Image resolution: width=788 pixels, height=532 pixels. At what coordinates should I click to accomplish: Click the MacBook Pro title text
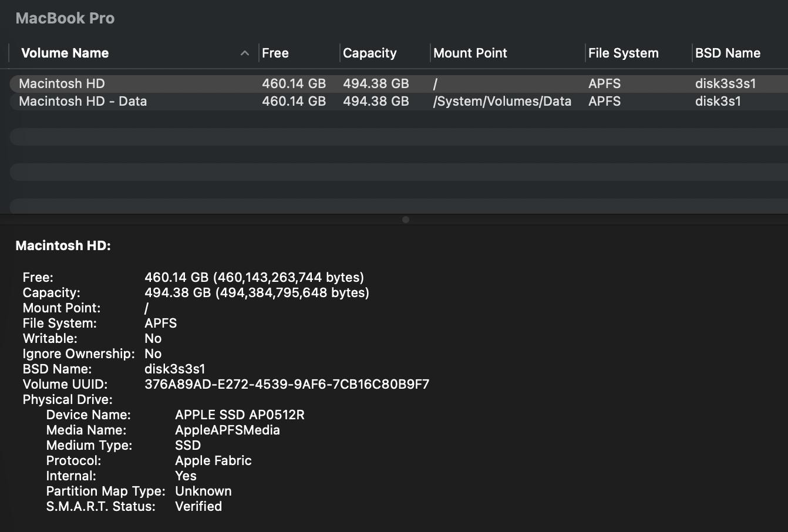(65, 18)
